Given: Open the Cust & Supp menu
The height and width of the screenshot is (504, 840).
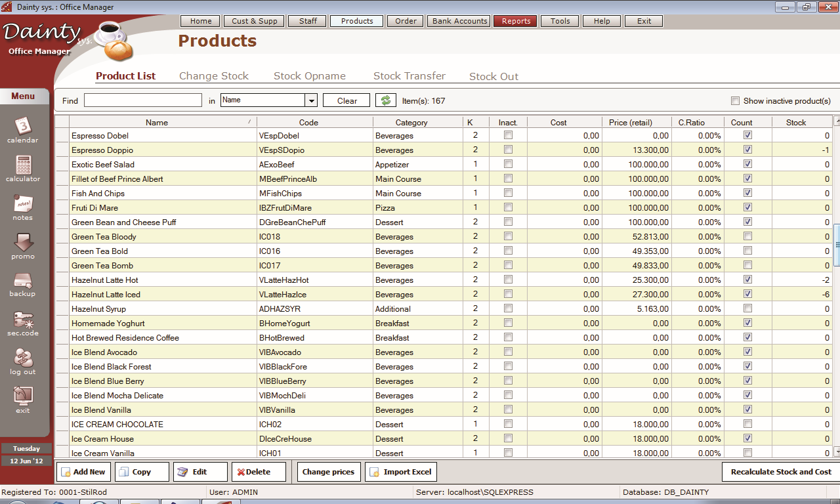Looking at the screenshot, I should 255,21.
